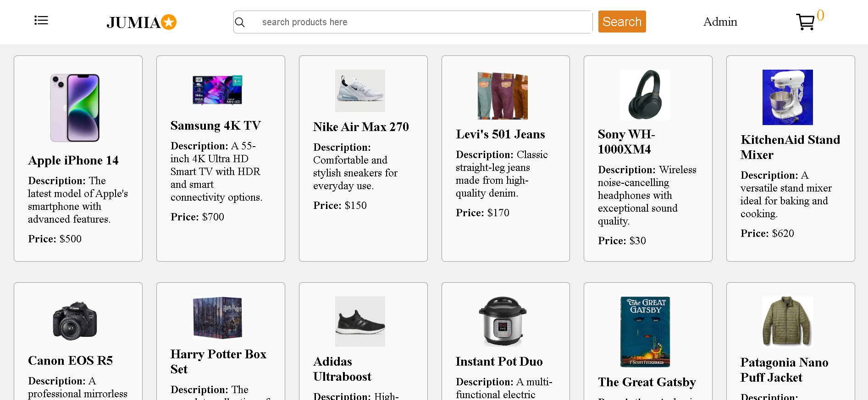Screen dimensions: 868x400
Task: Click the magnifying glass search icon
Action: (x=240, y=22)
